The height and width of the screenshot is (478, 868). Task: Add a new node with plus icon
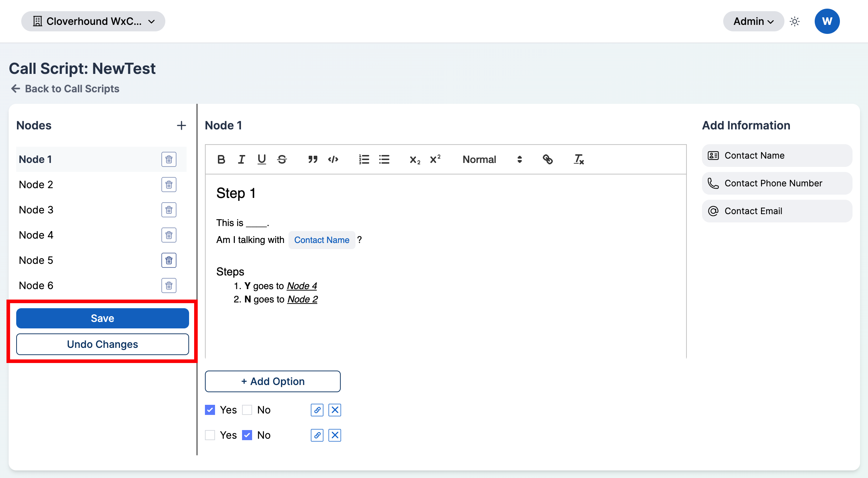coord(182,125)
